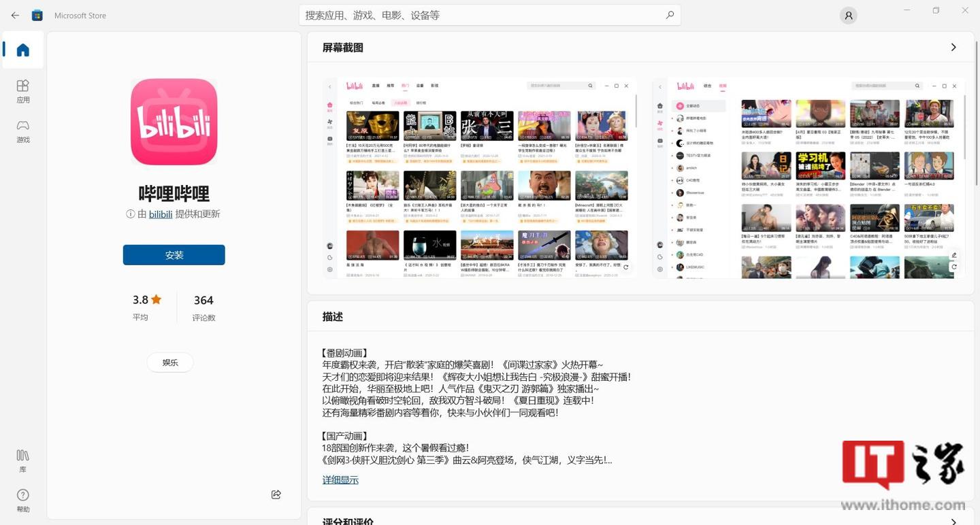
Task: Share the 哔哩哔哩 app
Action: [276, 494]
